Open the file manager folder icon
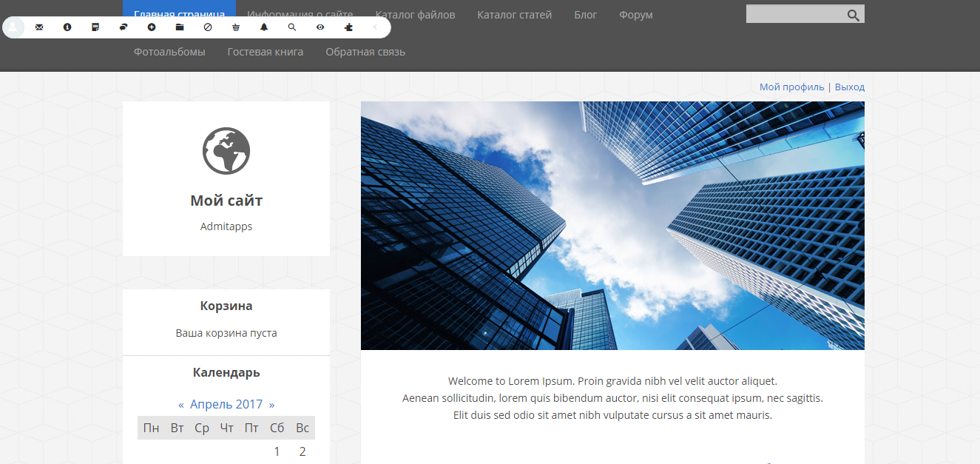The width and height of the screenshot is (980, 464). (180, 27)
